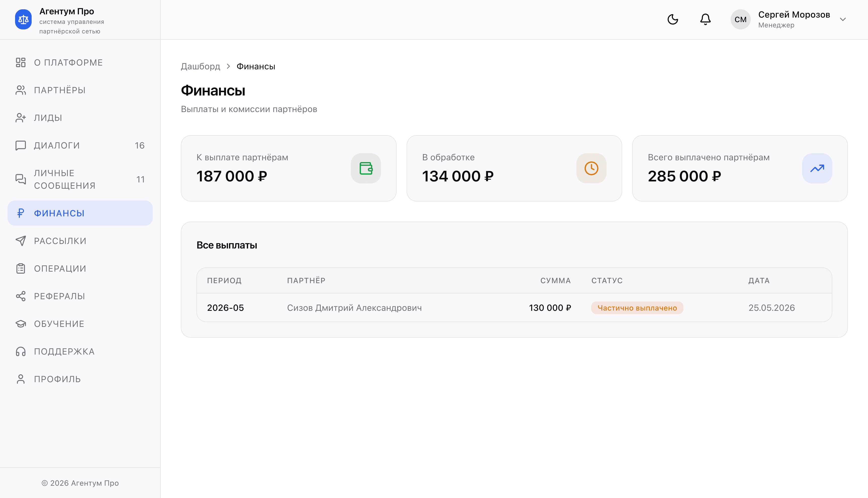This screenshot has height=498, width=868.
Task: Click the Партнёры people icon
Action: [x=21, y=90]
